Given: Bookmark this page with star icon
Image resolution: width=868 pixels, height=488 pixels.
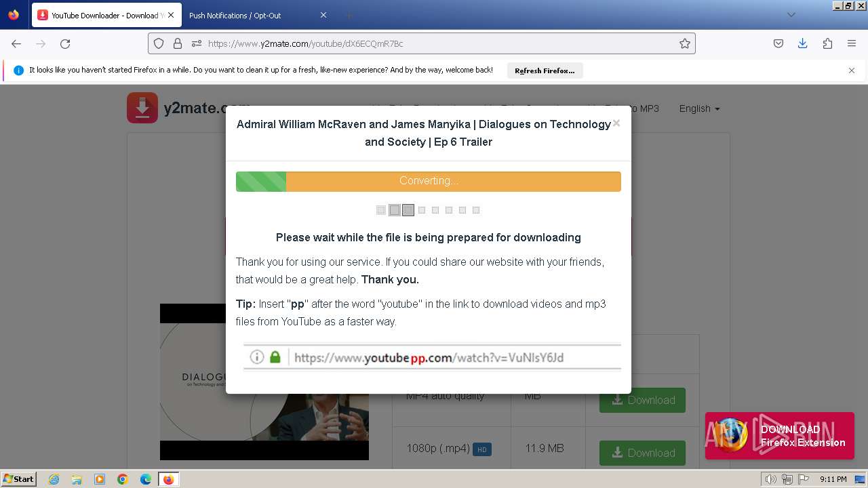Looking at the screenshot, I should point(685,43).
